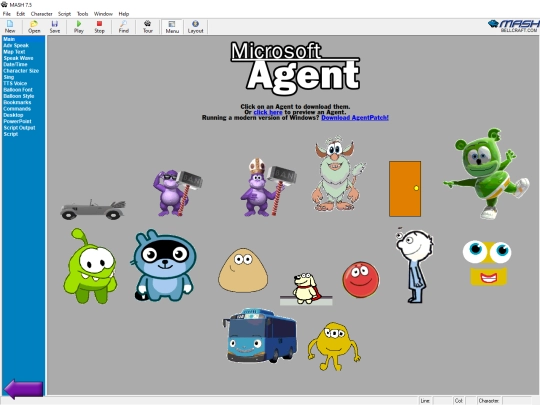Select Balloon Style in the sidebar

(19, 96)
